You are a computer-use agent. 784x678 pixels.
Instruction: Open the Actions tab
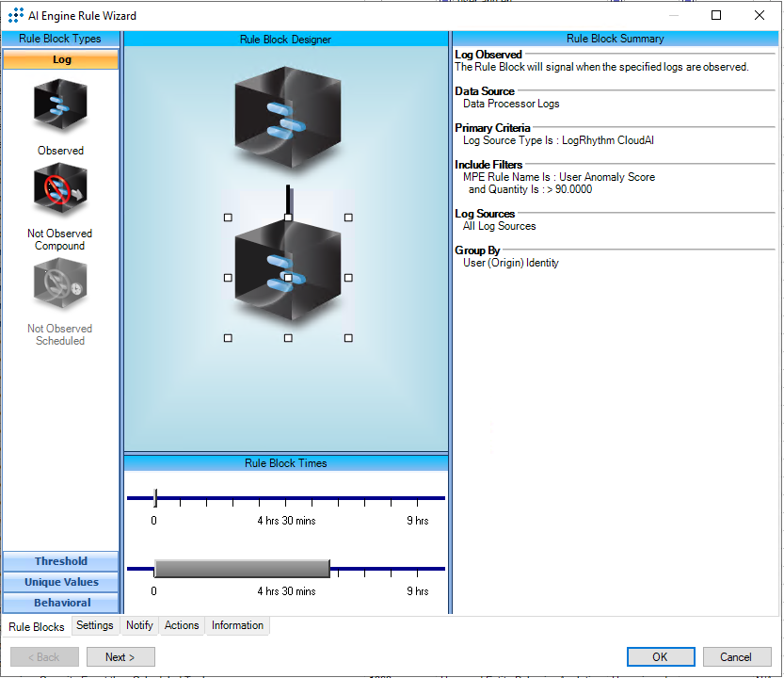(x=182, y=625)
